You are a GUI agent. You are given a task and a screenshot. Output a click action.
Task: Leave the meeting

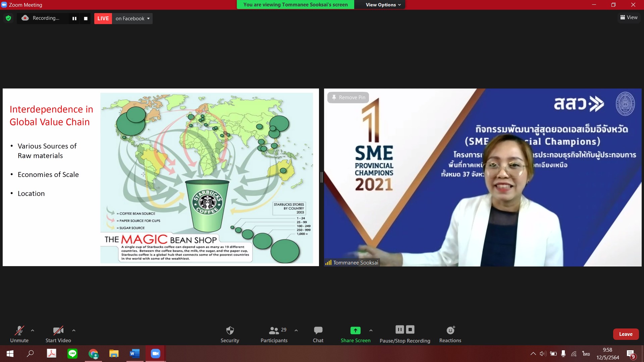(626, 334)
